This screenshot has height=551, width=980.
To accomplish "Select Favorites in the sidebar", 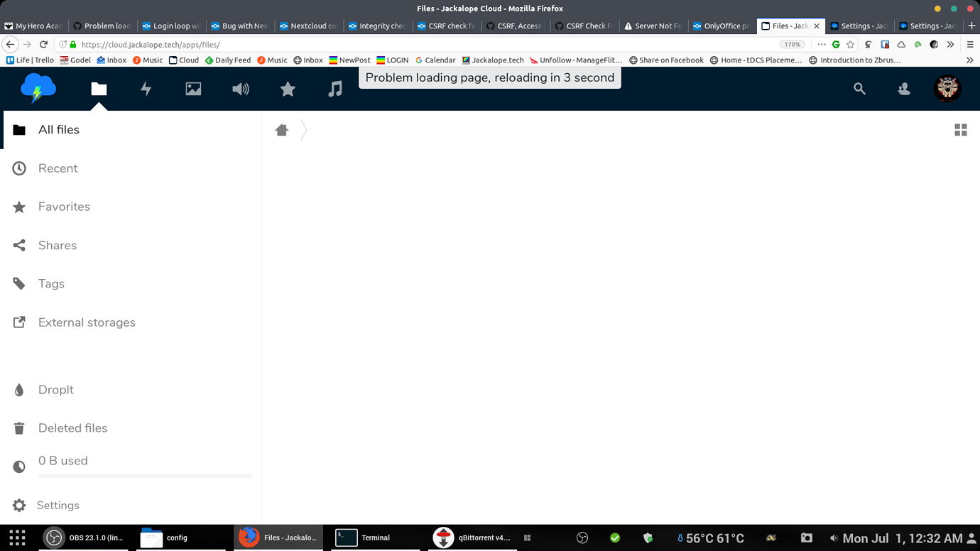I will (x=64, y=207).
